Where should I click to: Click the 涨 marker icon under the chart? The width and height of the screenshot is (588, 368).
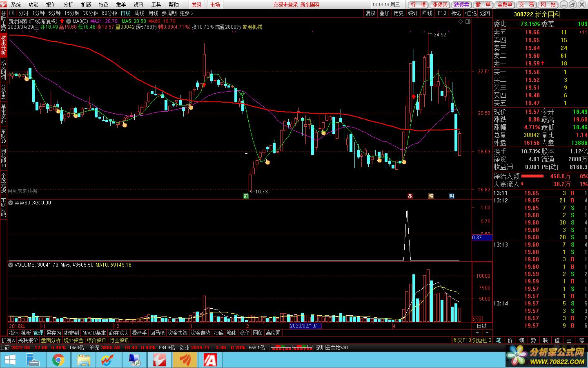(x=410, y=196)
